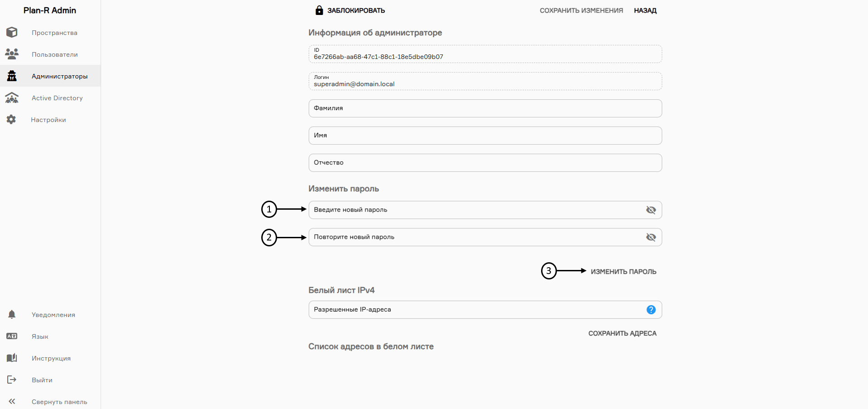Open the Инструкция book icon
868x409 pixels.
point(12,358)
